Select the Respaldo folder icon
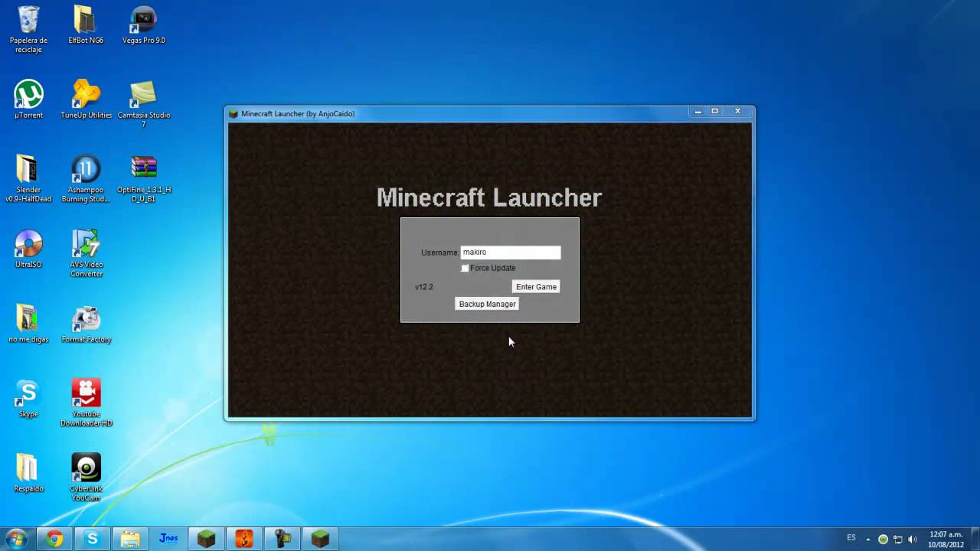Image resolution: width=980 pixels, height=551 pixels. [x=28, y=473]
